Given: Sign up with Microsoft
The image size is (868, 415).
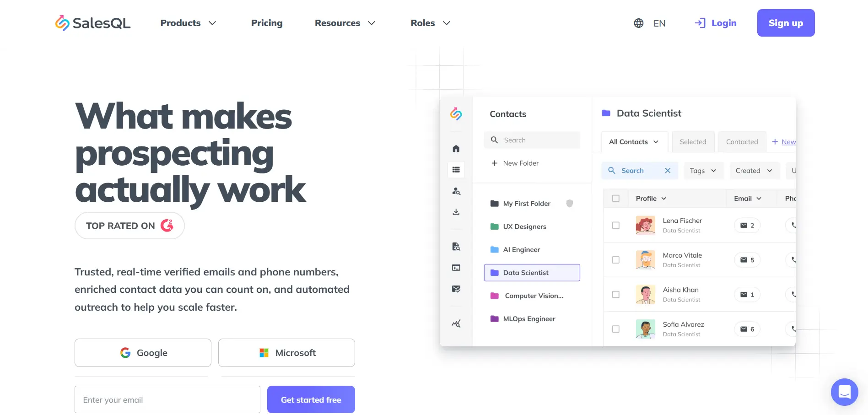Looking at the screenshot, I should pos(286,353).
